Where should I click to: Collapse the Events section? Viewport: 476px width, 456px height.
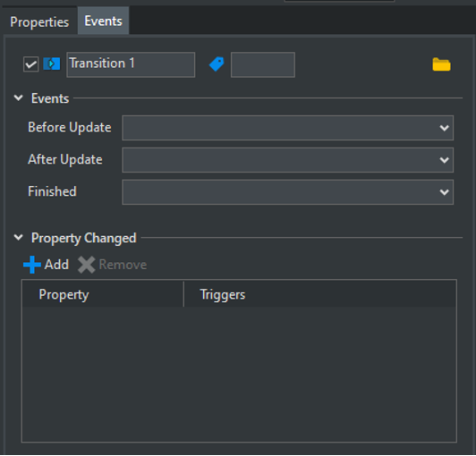pyautogui.click(x=19, y=98)
